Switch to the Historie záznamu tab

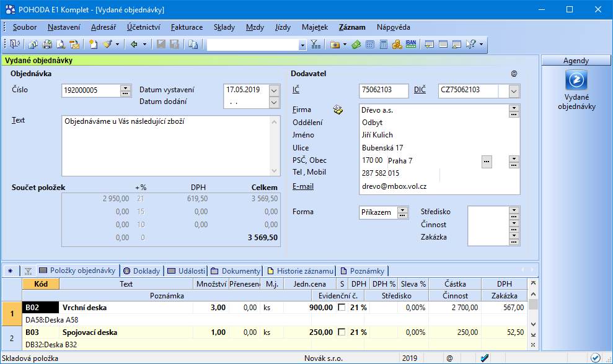tap(300, 271)
